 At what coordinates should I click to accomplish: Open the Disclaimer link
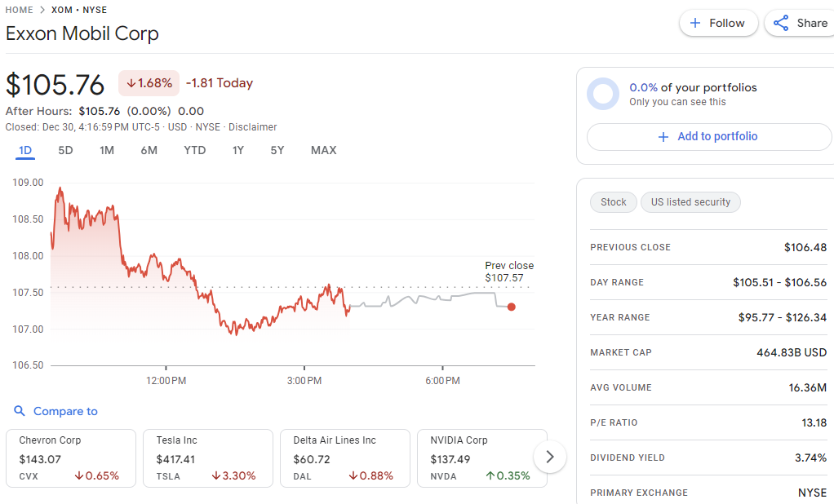point(253,127)
